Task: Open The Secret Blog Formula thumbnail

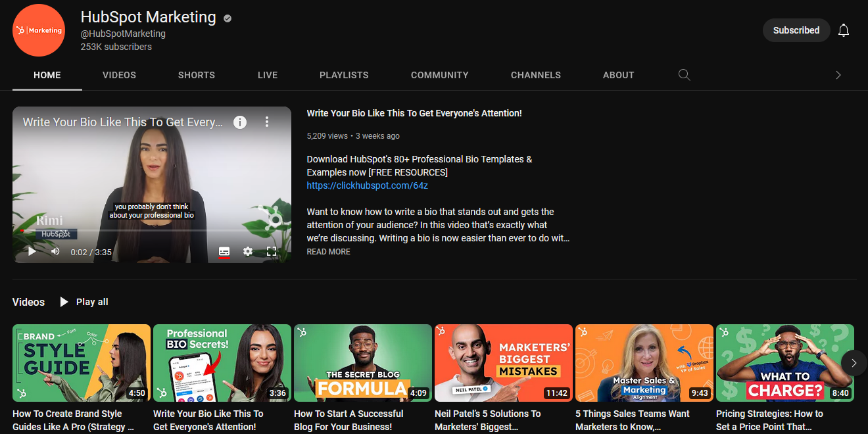Action: (363, 363)
